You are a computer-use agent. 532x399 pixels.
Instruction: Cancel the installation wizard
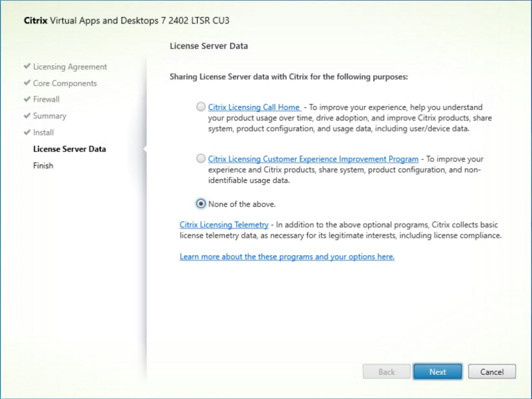[x=492, y=372]
